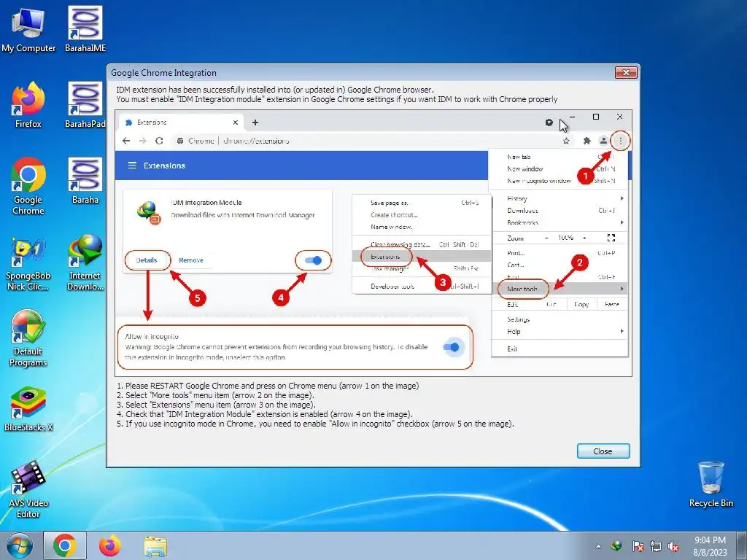Expand the Bookmarks submenu arrow in the illustration
747x560 pixels.
coord(622,222)
